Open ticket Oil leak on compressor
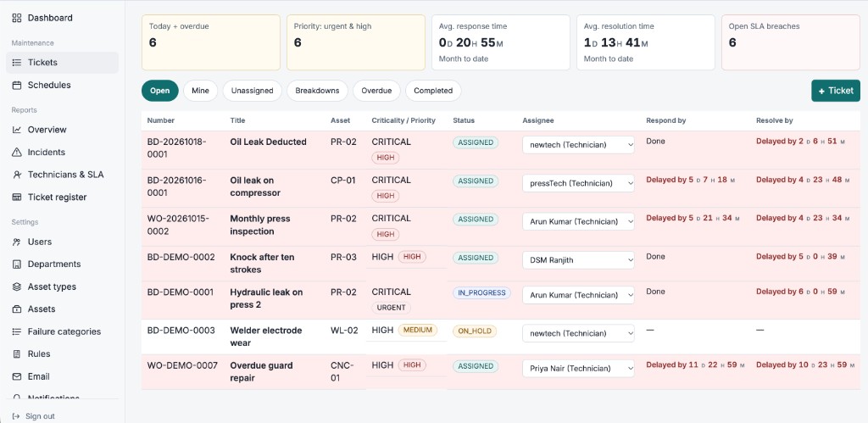868x423 pixels. click(255, 186)
